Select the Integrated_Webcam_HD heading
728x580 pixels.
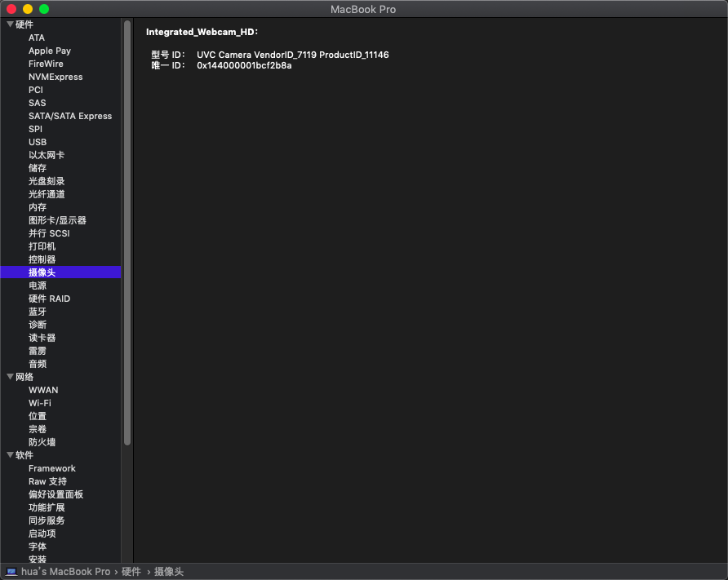pyautogui.click(x=202, y=32)
